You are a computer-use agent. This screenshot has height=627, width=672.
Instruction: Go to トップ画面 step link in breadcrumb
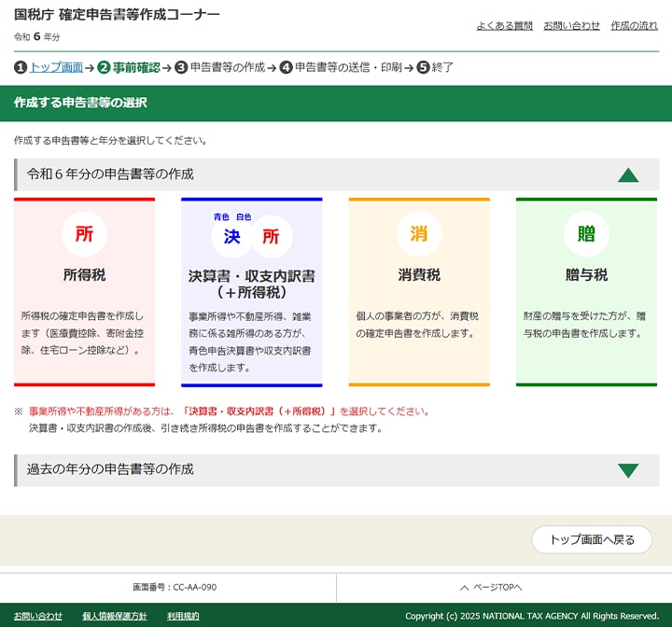(56, 67)
